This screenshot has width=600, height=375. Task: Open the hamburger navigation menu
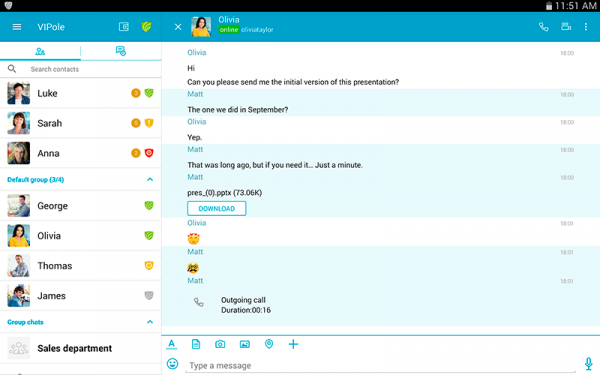coord(16,27)
